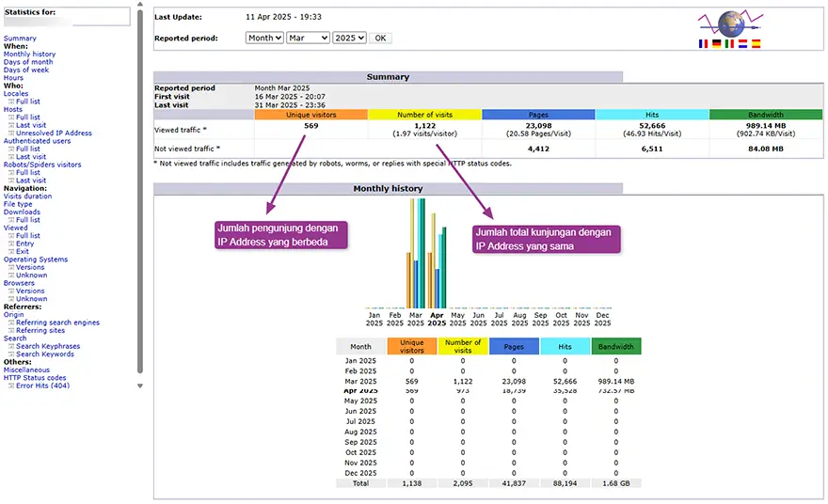
Task: Switch language using the German flag
Action: coord(716,44)
